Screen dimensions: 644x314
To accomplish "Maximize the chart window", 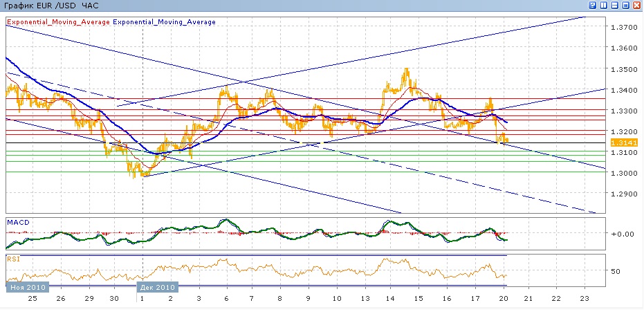I will [x=625, y=5].
